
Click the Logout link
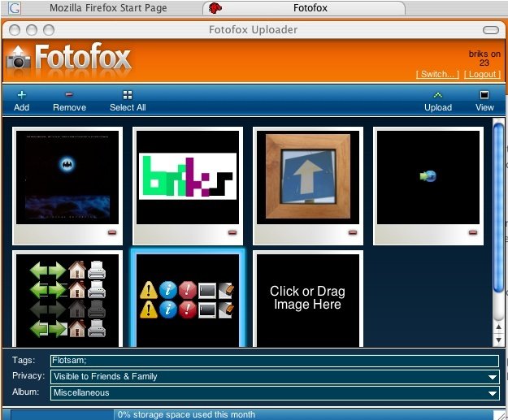coord(483,74)
